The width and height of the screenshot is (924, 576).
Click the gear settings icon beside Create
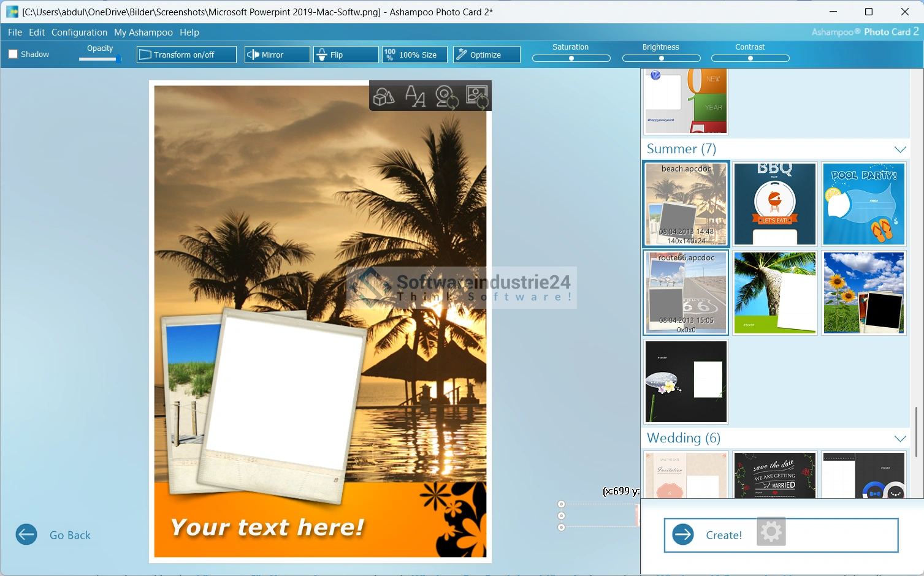click(x=771, y=531)
